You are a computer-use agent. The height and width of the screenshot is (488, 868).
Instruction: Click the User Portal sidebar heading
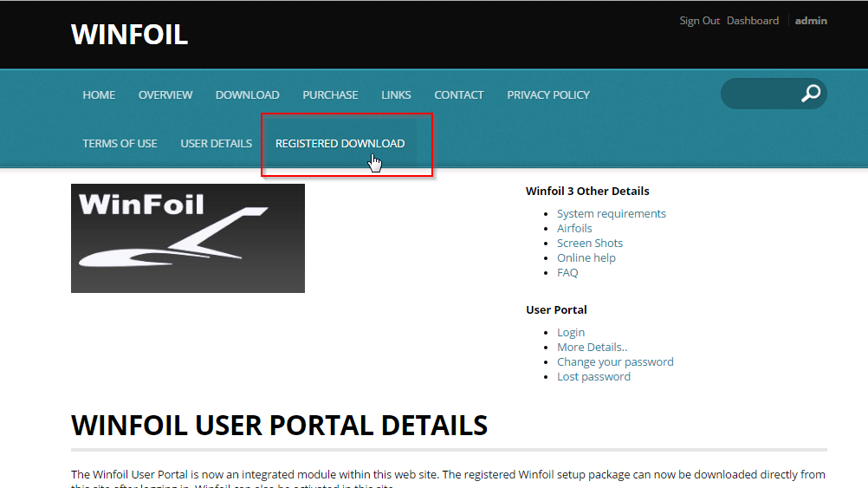[556, 309]
